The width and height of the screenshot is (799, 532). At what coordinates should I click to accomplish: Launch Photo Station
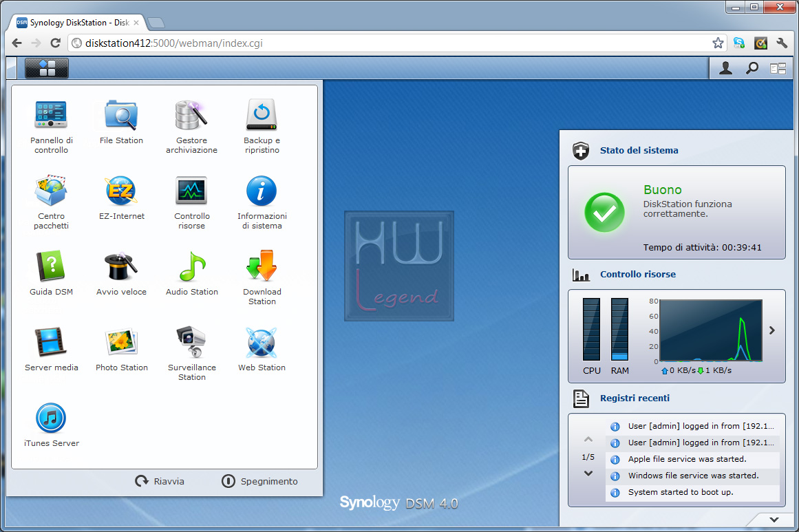pyautogui.click(x=121, y=348)
